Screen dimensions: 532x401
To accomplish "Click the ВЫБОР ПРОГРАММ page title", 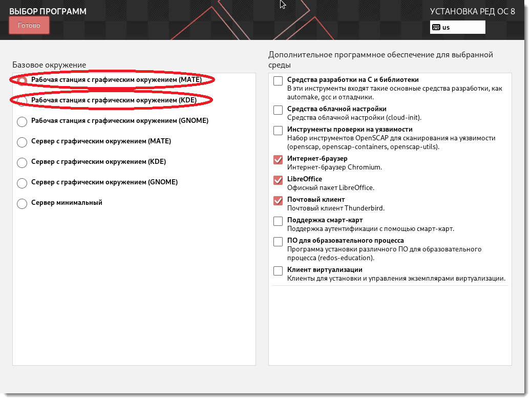I will tap(48, 11).
